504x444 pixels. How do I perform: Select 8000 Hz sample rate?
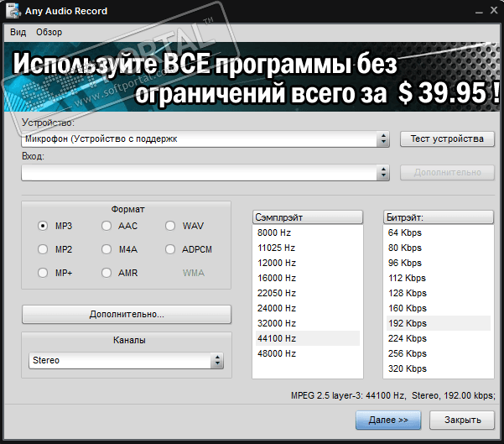point(308,232)
